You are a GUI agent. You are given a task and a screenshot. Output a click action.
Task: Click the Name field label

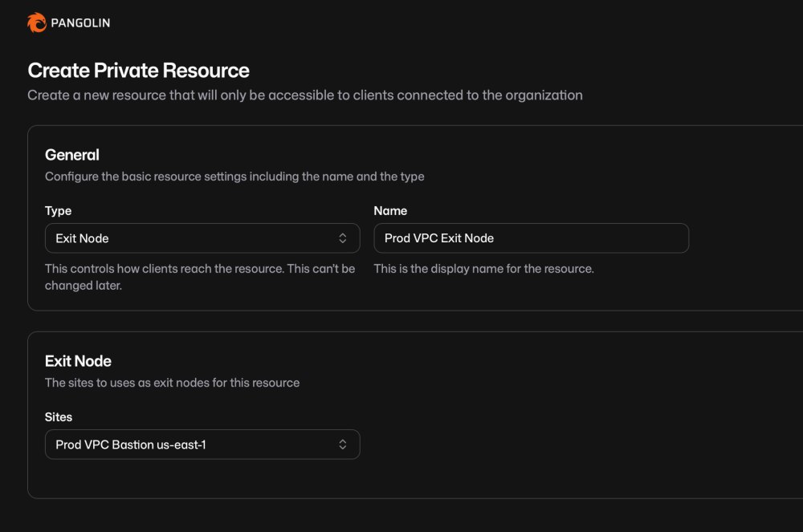(x=390, y=211)
